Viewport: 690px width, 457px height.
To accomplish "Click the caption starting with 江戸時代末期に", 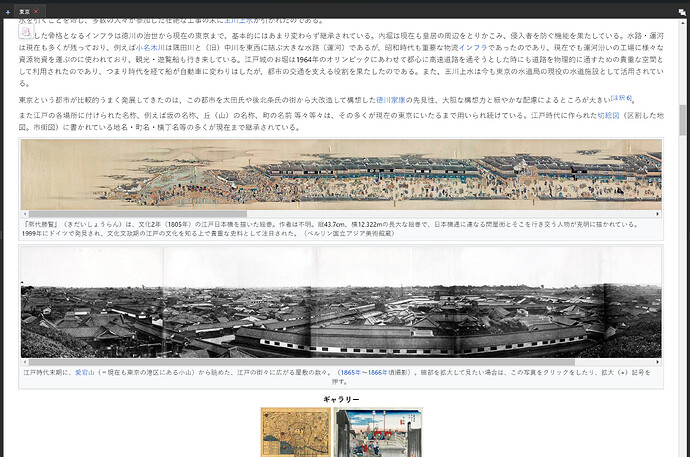I will pos(337,377).
